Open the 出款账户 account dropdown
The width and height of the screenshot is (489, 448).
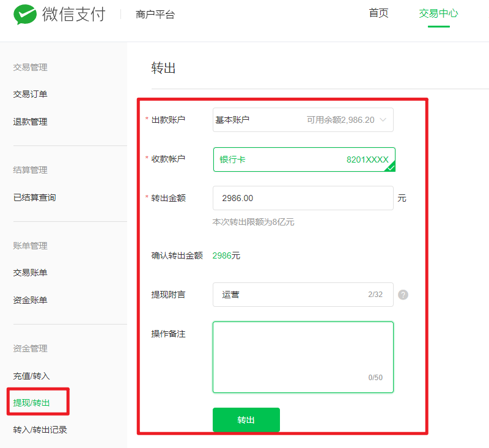(303, 120)
